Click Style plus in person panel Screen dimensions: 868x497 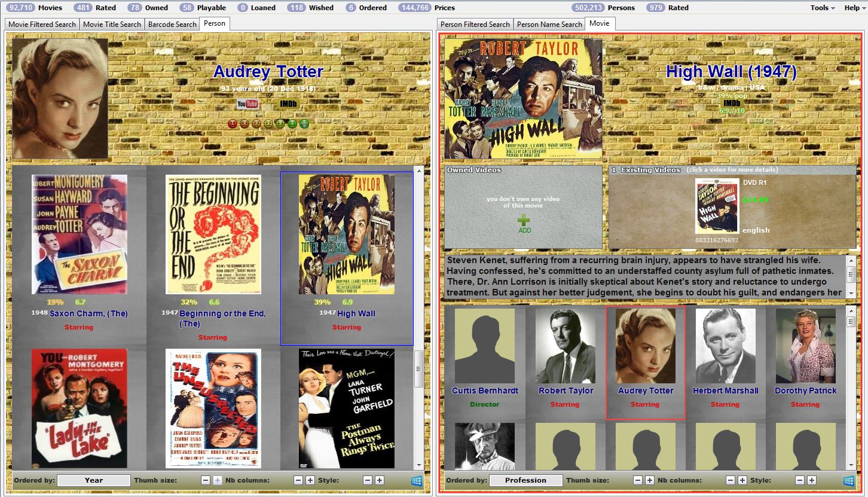pos(380,480)
